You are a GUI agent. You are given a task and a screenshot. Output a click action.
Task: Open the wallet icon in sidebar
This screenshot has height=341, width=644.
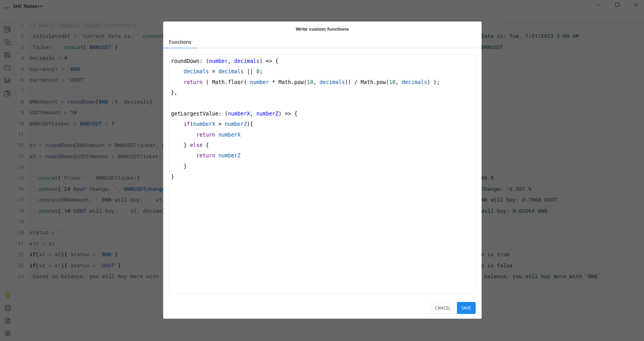[7, 94]
